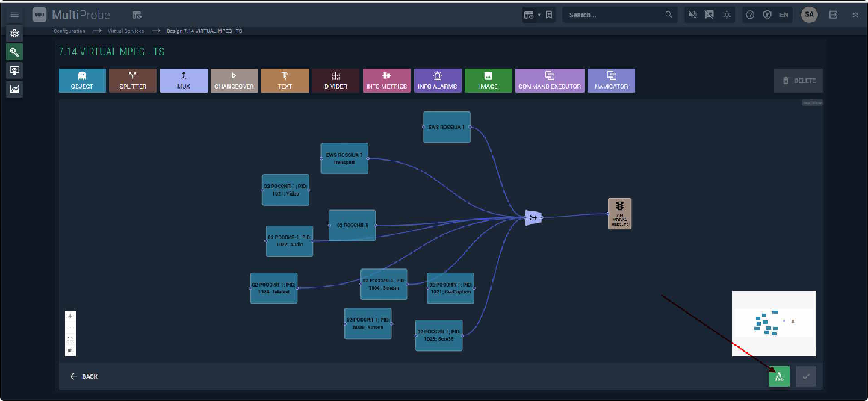The height and width of the screenshot is (401, 868).
Task: Go to Configuration breadcrumb
Action: tap(69, 31)
